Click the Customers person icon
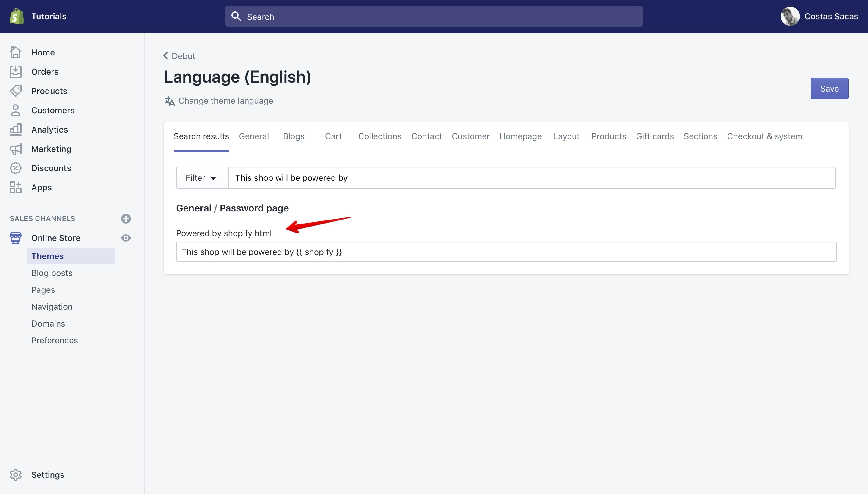Screen dimensions: 868x494 click(16, 110)
